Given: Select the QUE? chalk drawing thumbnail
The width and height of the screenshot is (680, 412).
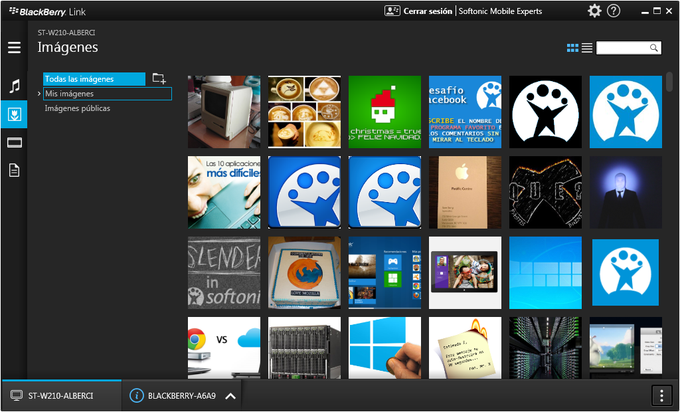Looking at the screenshot, I should [545, 192].
